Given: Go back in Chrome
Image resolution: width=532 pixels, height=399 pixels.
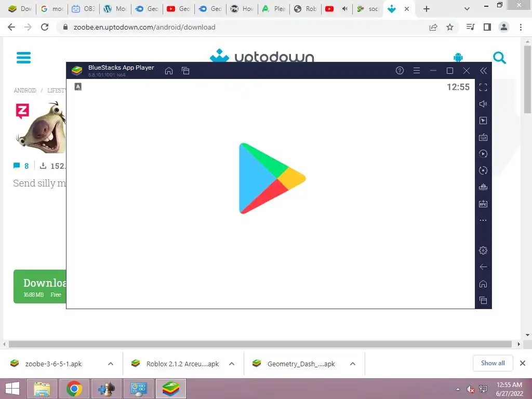Looking at the screenshot, I should 11,27.
